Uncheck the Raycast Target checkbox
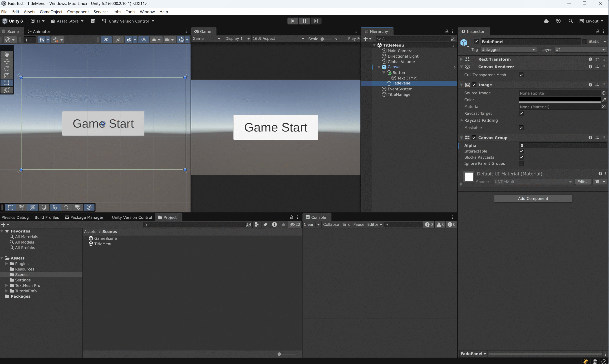 (x=521, y=113)
